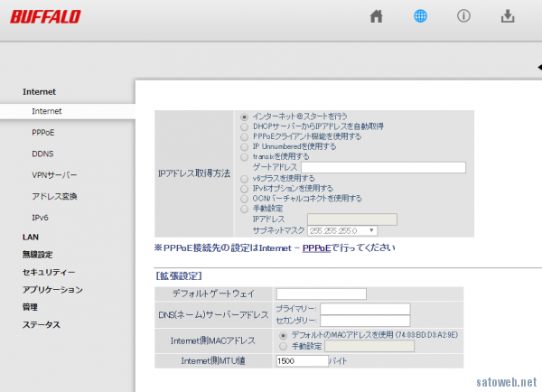Image resolution: width=542 pixels, height=392 pixels.
Task: Select v6プラスを使用する radio option
Action: click(244, 178)
